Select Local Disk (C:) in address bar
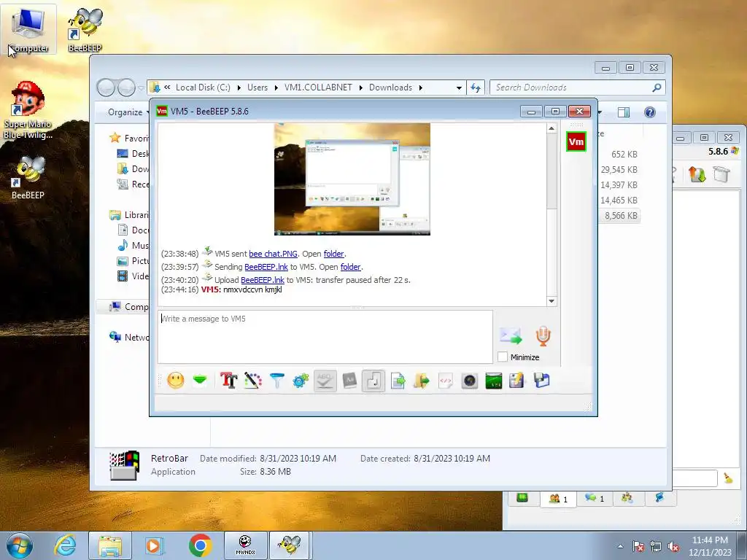This screenshot has width=747, height=560. pos(203,87)
